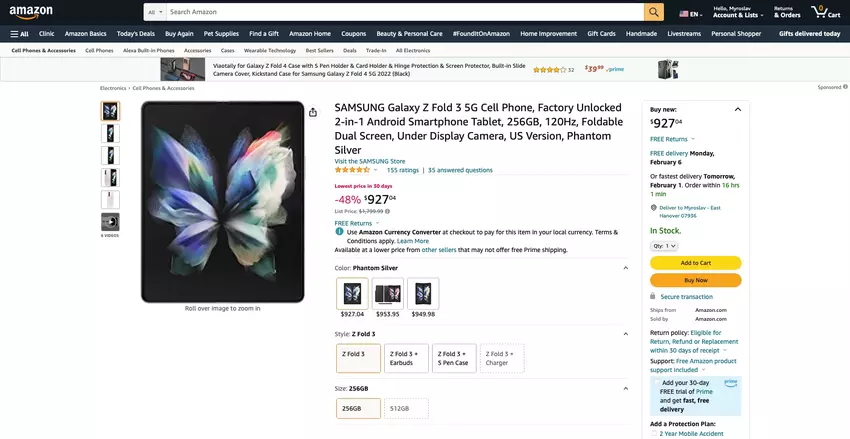
Task: Open the All hamburger menu
Action: [18, 33]
